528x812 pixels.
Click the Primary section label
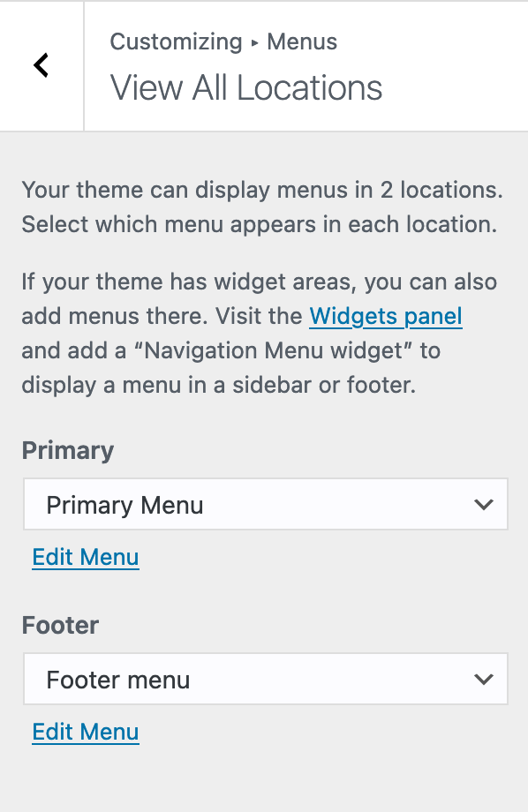tap(67, 450)
